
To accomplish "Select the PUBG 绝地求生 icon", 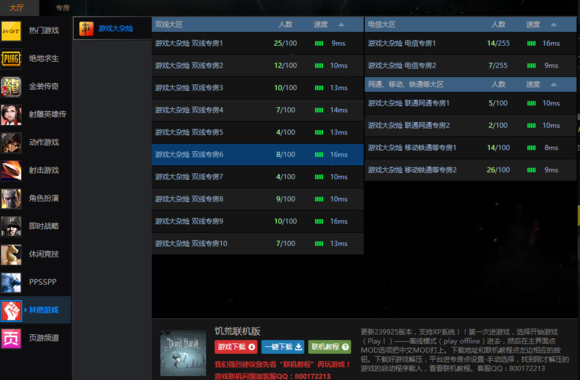I will 11,59.
